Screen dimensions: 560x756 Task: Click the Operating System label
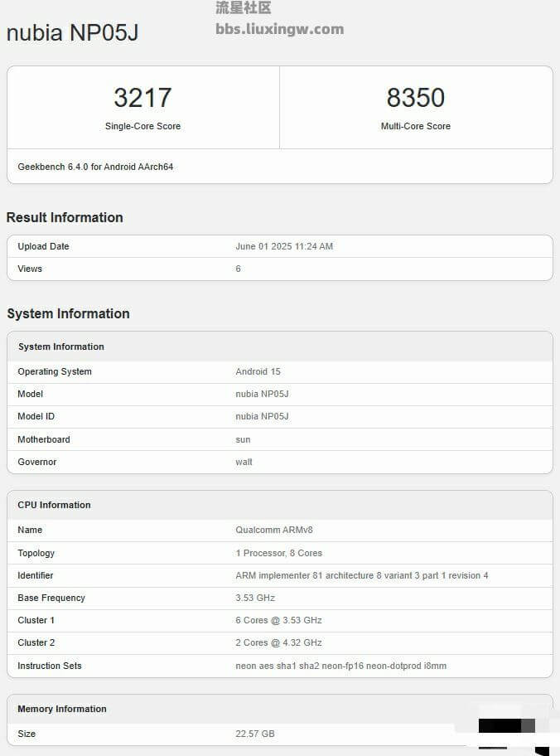pos(55,371)
